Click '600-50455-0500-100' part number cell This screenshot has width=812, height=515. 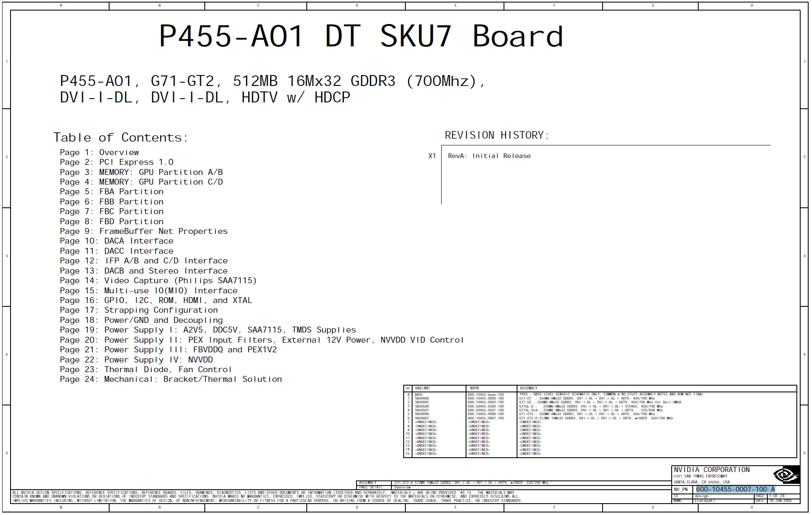485,407
